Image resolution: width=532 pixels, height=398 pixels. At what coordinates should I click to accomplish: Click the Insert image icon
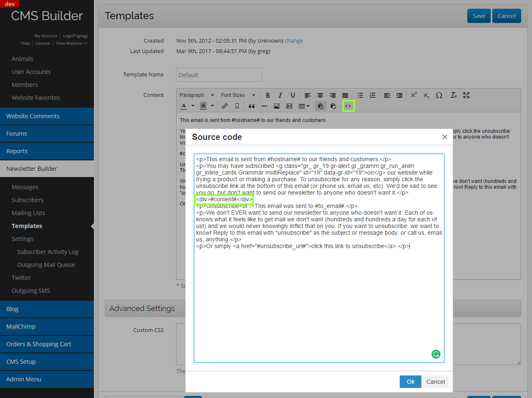click(x=277, y=106)
